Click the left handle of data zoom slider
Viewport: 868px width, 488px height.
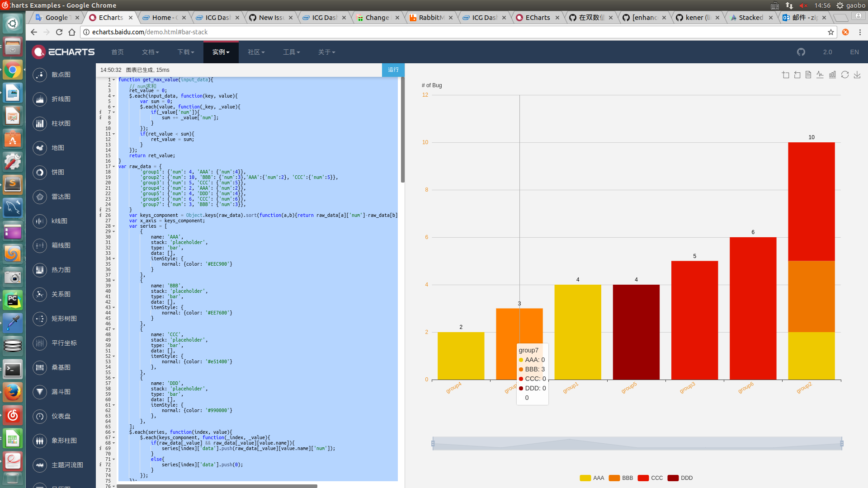coord(433,443)
